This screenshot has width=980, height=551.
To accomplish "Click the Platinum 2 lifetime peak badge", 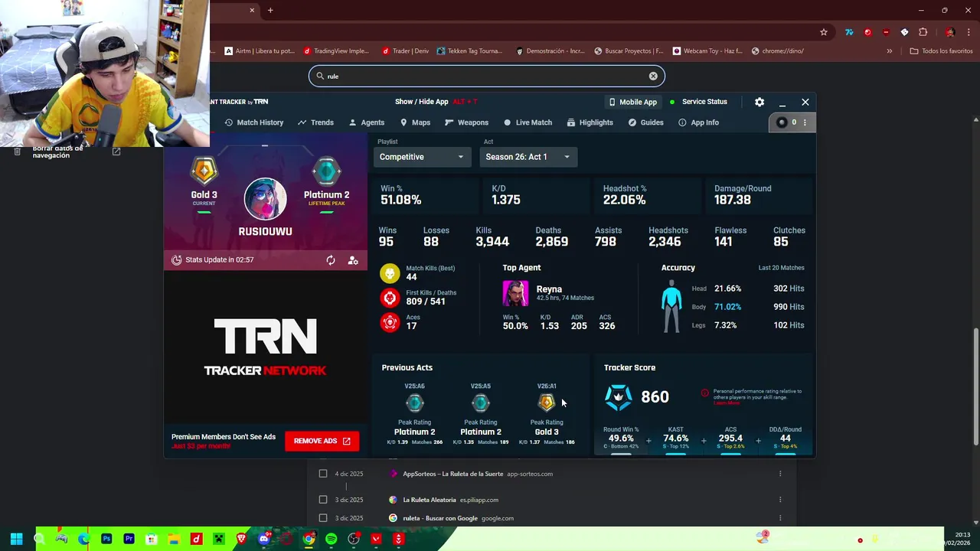I will (326, 171).
